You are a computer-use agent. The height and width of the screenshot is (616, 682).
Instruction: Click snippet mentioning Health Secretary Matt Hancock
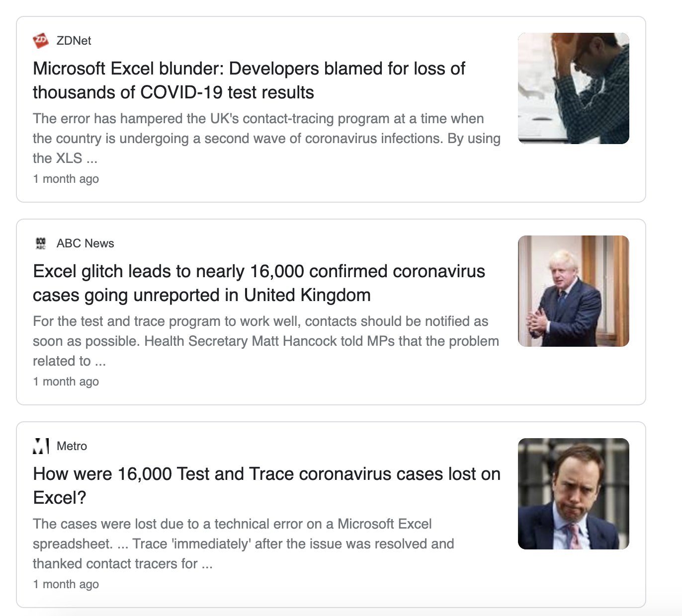coord(266,341)
